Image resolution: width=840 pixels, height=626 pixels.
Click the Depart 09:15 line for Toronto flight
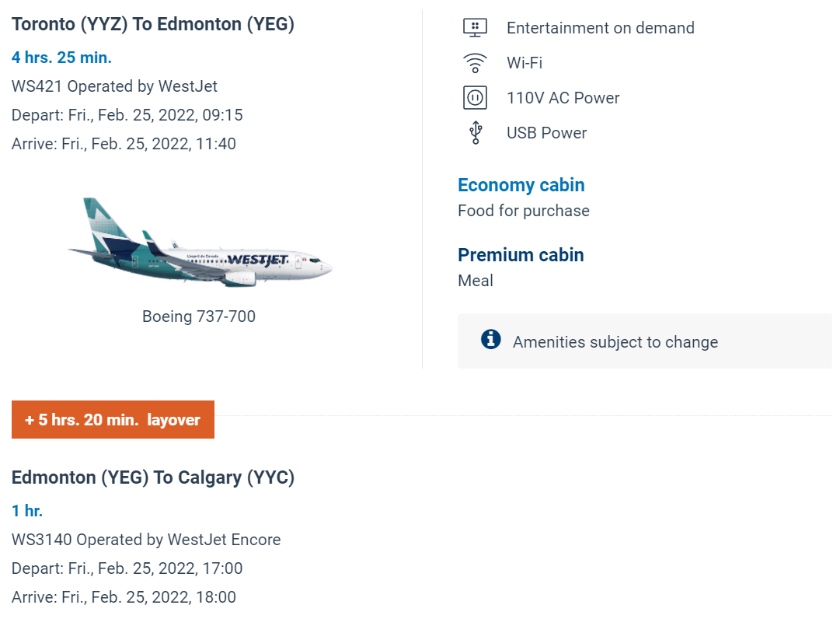[x=127, y=115]
